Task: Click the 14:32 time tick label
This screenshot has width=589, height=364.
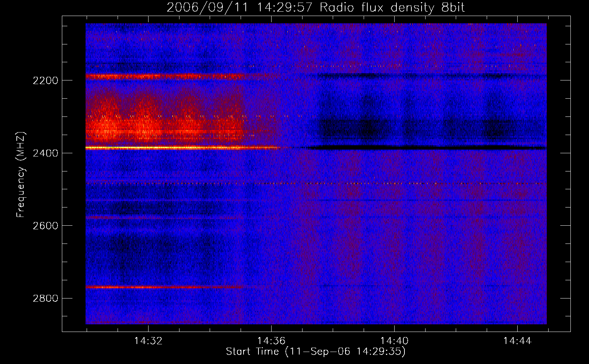Action: [148, 341]
